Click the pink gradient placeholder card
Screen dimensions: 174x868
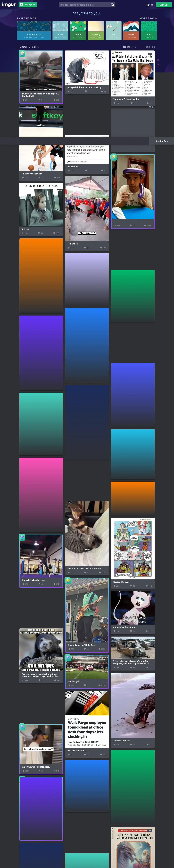(41, 494)
